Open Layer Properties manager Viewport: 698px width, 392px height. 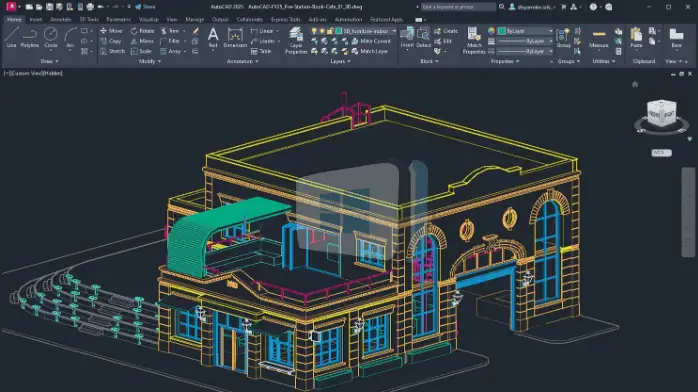296,40
